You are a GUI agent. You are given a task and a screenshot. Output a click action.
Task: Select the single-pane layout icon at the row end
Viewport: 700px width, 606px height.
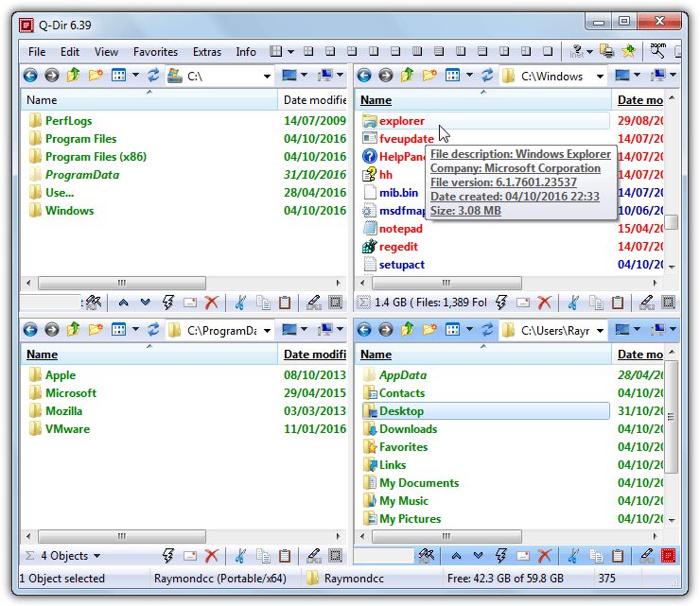point(548,51)
